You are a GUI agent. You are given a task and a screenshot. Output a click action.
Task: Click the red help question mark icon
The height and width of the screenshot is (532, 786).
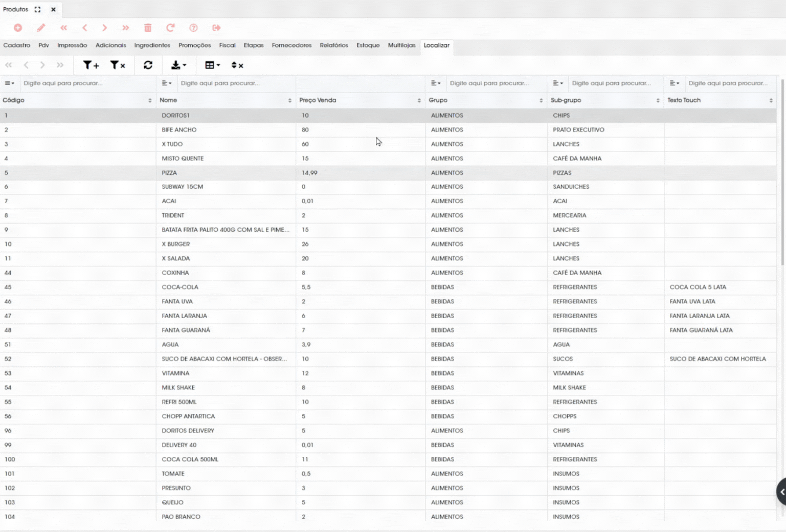193,28
